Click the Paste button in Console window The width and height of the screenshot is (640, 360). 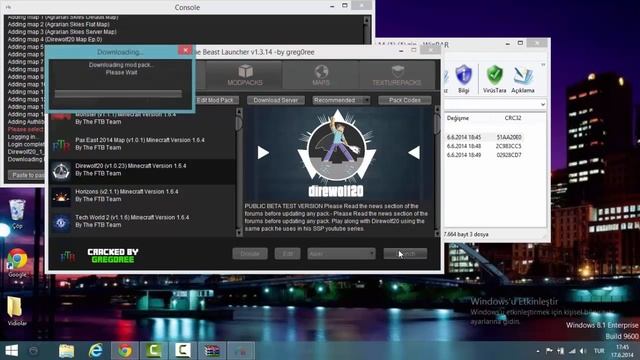click(27, 175)
